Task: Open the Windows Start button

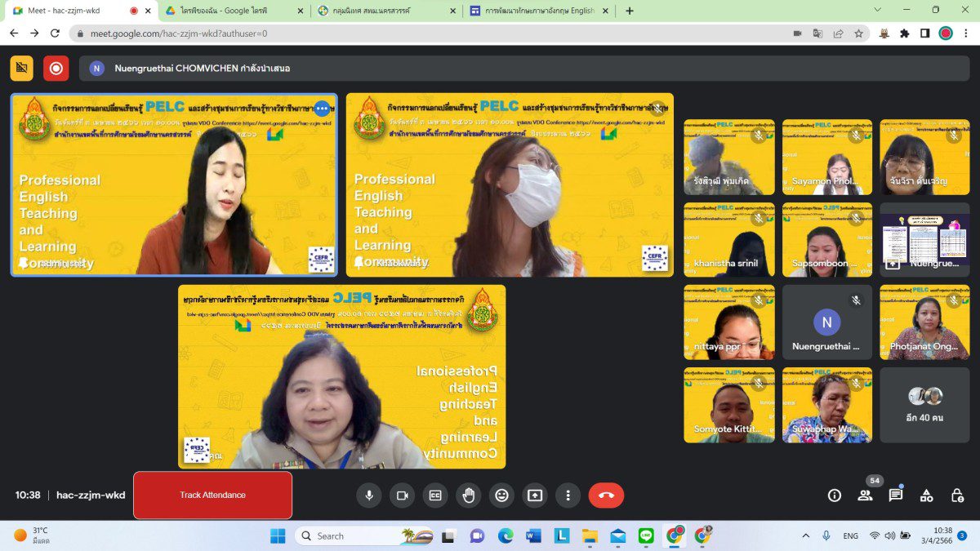Action: 278,535
